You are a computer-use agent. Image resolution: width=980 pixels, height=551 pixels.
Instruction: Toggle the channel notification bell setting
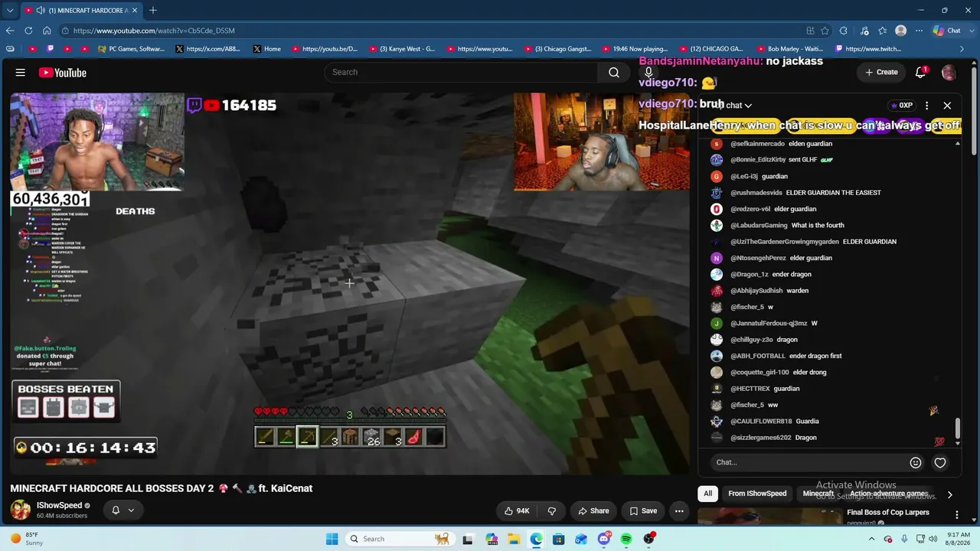(116, 510)
